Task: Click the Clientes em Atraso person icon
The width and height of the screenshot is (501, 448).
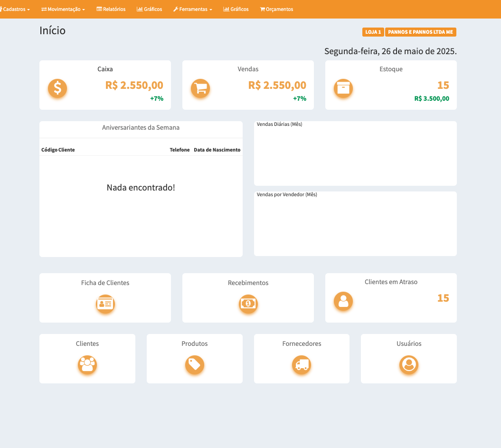Action: pos(343,301)
